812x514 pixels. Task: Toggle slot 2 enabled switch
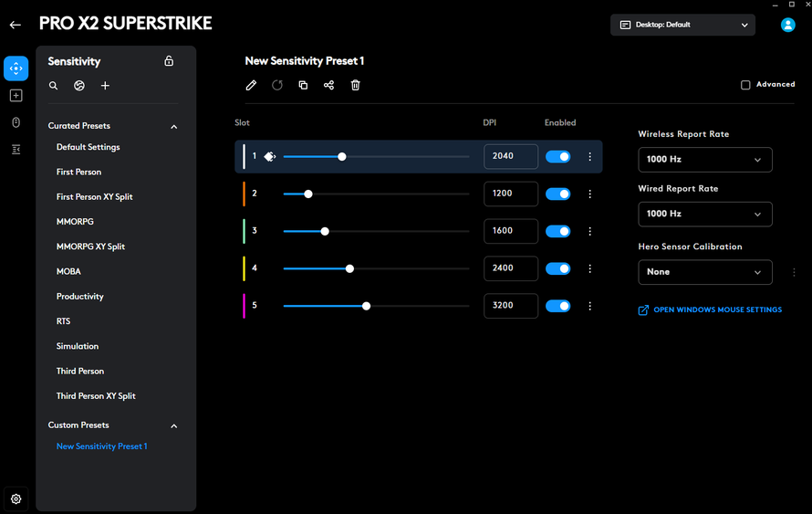557,194
